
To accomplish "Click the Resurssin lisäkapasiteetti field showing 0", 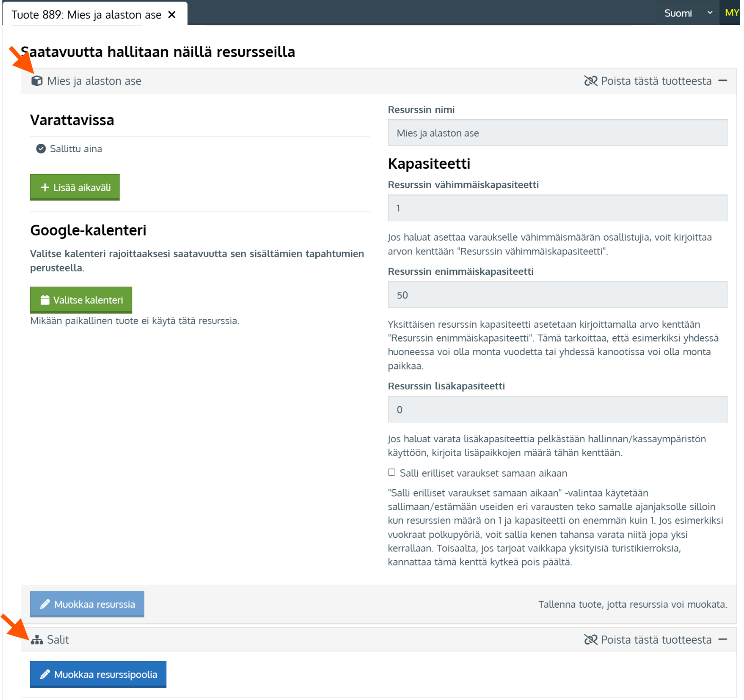I will pyautogui.click(x=557, y=410).
